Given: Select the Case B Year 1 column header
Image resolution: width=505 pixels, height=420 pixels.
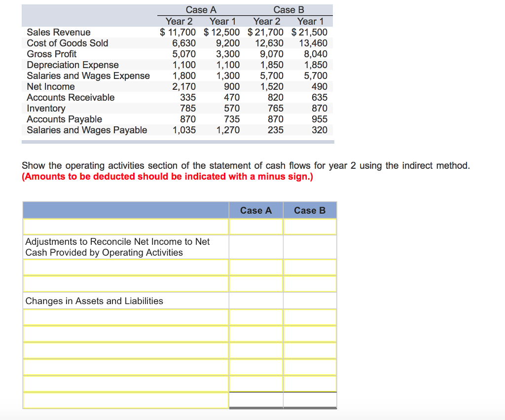Looking at the screenshot, I should click(311, 21).
